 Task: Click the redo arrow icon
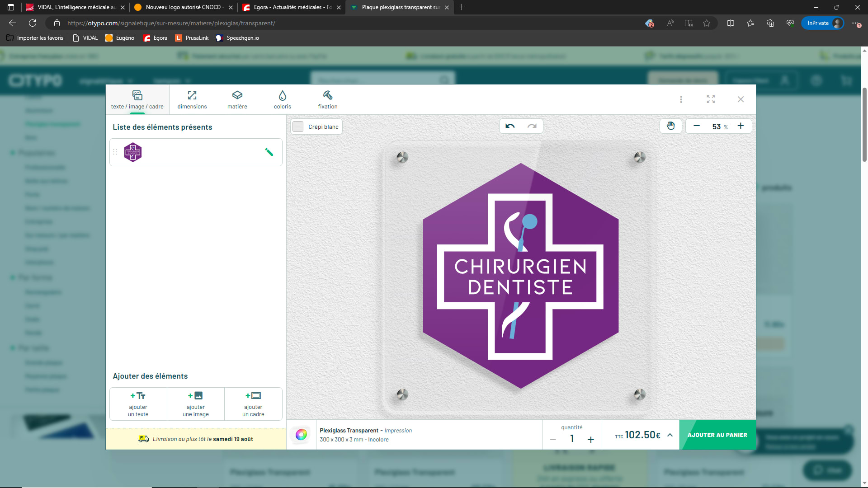532,126
